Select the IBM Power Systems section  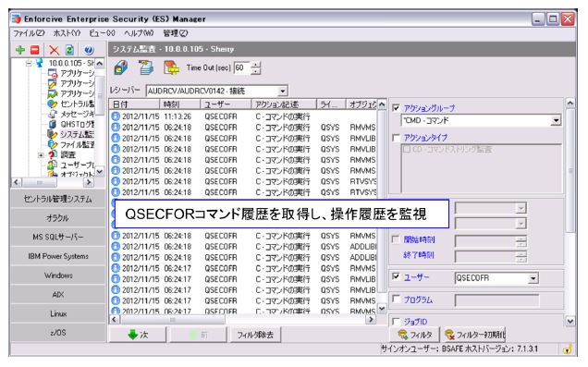pos(58,256)
